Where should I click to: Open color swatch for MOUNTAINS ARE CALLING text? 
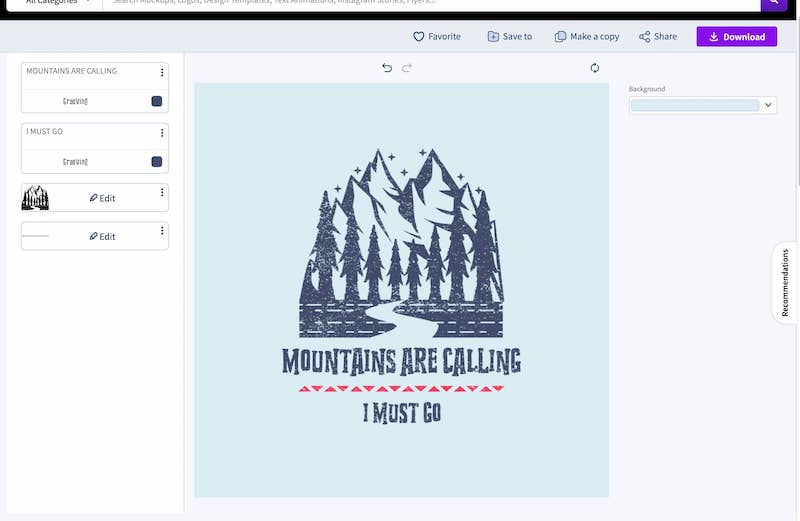157,101
